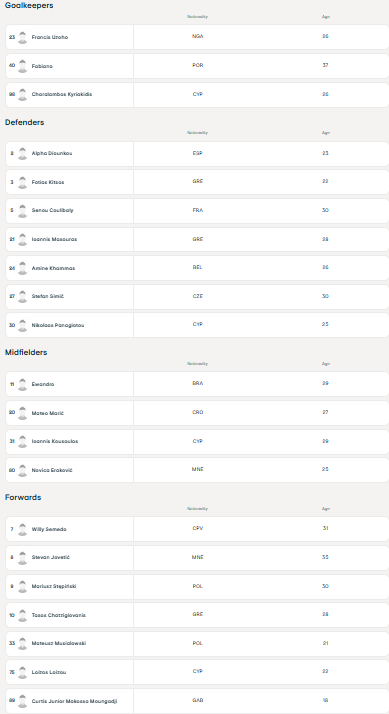Click avatar icon next to Loizos Loizou
This screenshot has height=714, width=389.
(22, 673)
